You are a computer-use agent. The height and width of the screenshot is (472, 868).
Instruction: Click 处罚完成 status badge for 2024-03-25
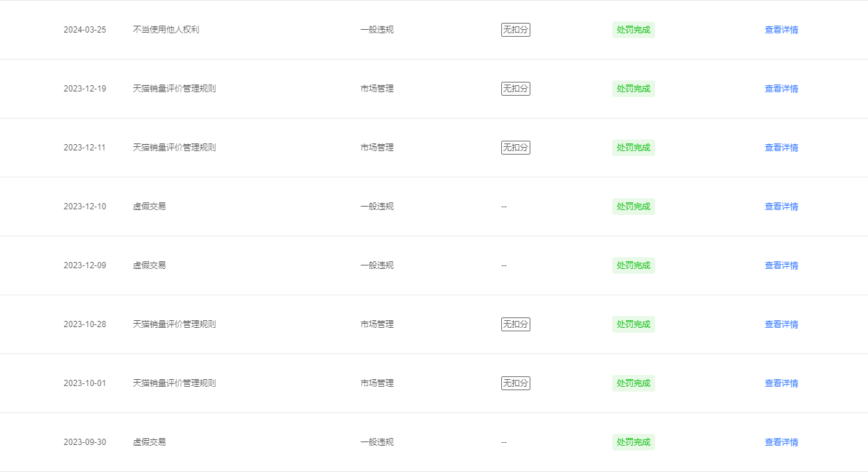point(634,30)
